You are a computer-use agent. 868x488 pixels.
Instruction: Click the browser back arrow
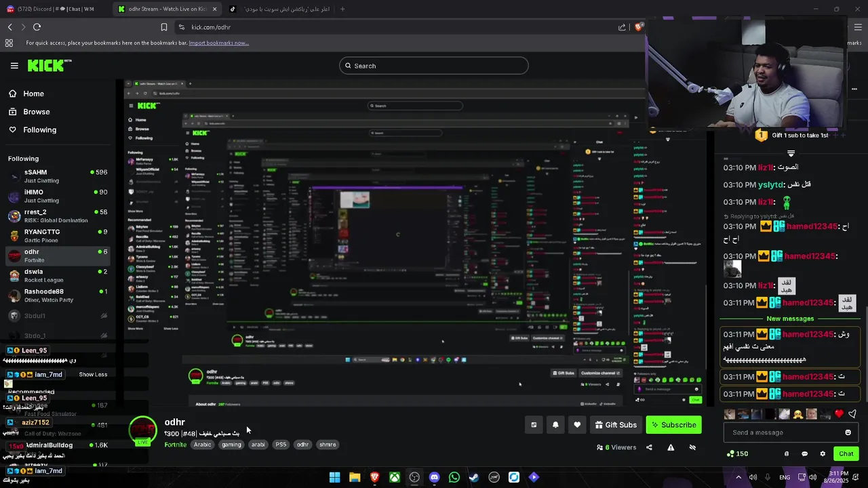click(9, 27)
